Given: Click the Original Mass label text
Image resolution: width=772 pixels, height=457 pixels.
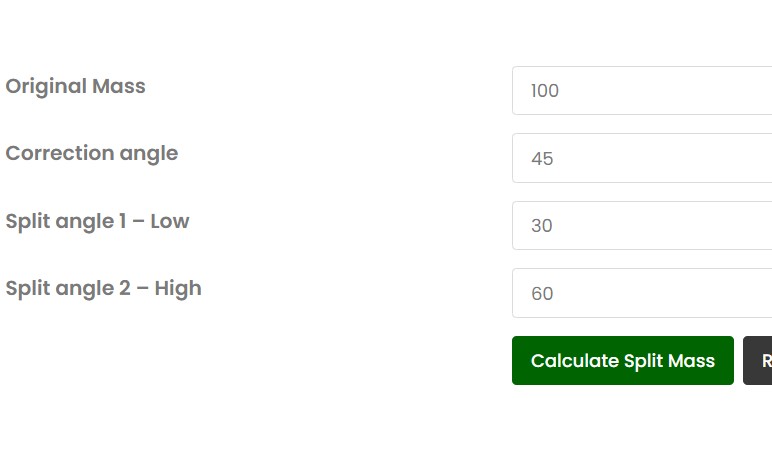Looking at the screenshot, I should point(76,86).
